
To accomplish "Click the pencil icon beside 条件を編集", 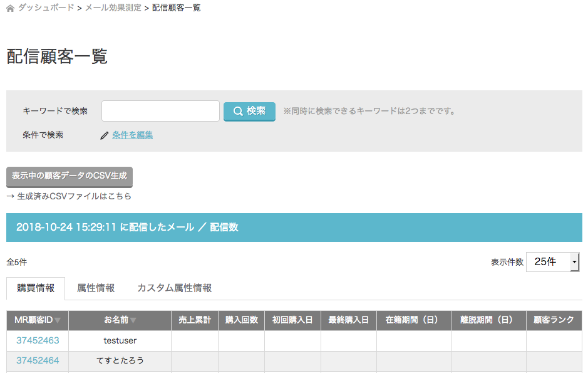I will [105, 135].
